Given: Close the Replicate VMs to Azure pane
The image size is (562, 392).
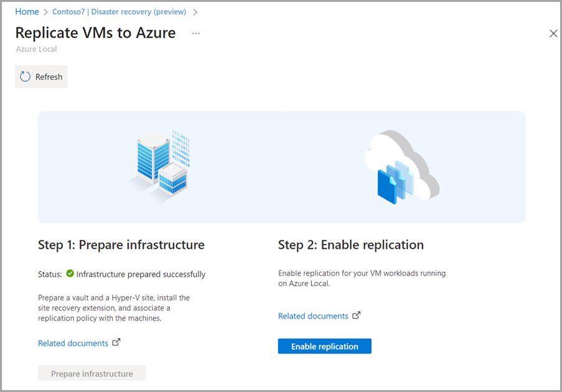Looking at the screenshot, I should click(x=553, y=33).
